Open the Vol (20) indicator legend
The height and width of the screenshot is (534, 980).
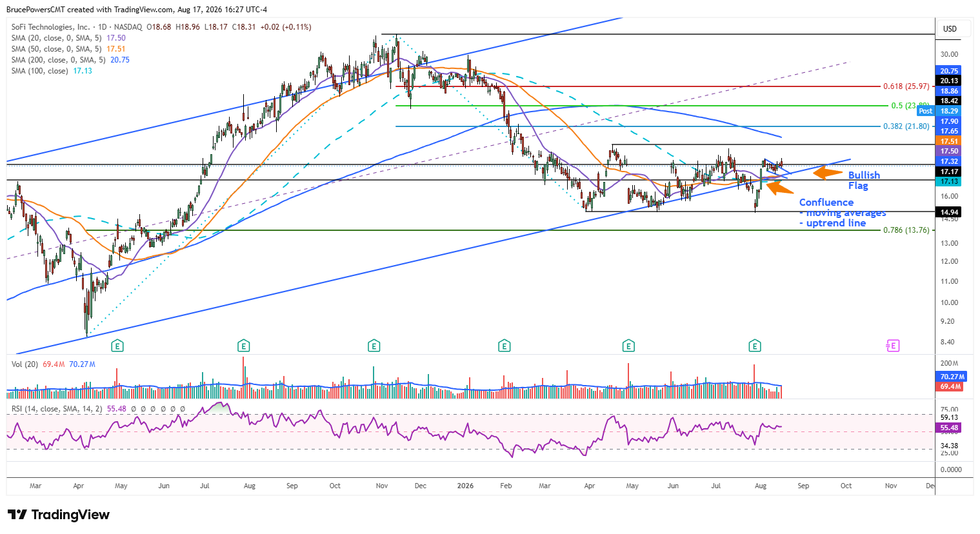coord(54,364)
